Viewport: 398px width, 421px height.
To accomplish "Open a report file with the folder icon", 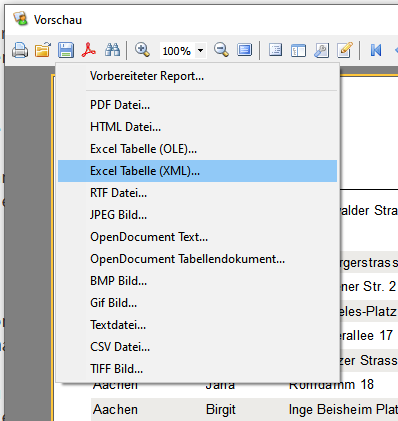I will [x=43, y=51].
